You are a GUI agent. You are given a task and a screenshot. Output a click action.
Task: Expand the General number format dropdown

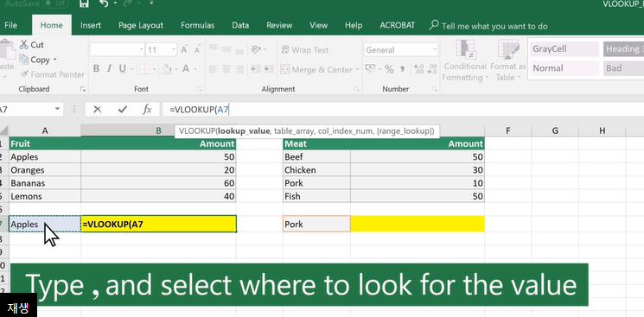[x=435, y=50]
